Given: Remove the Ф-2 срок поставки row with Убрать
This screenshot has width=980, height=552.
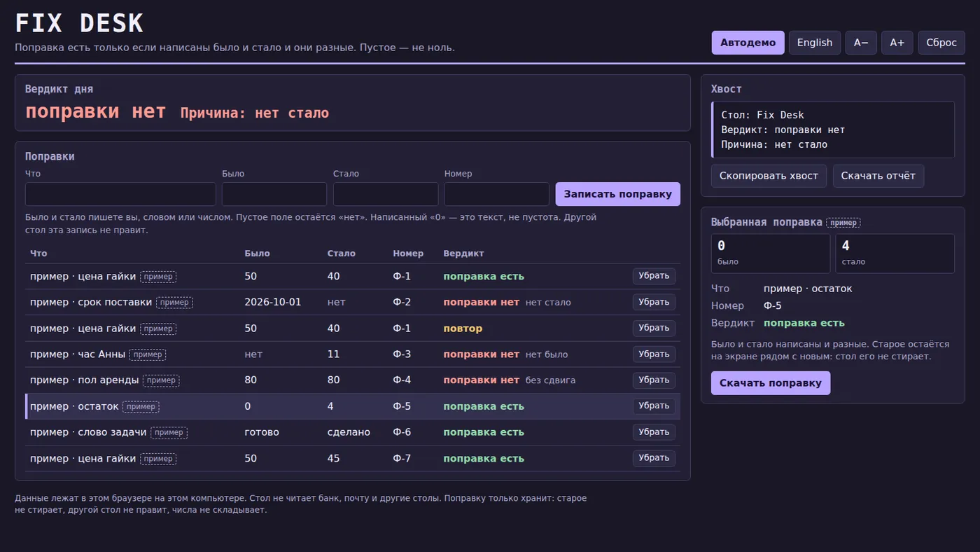Looking at the screenshot, I should click(654, 302).
